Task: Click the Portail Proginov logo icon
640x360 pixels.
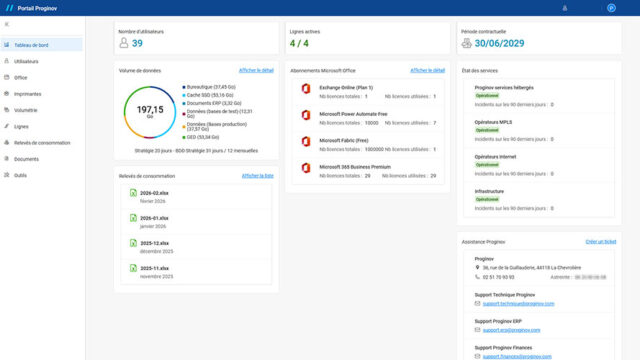Action: pos(9,8)
